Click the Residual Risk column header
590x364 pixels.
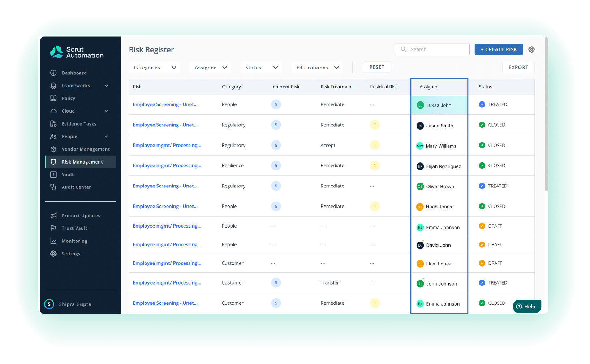(384, 87)
